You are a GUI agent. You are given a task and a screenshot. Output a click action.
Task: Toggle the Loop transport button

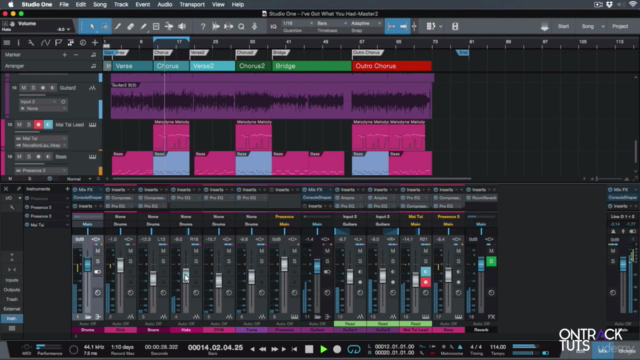[354, 349]
